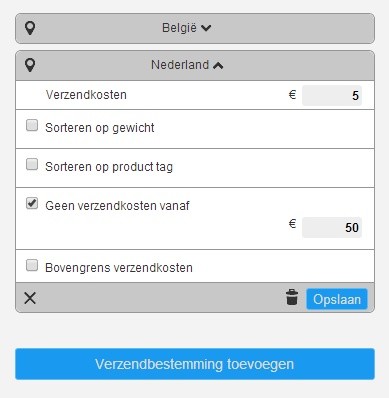The height and width of the screenshot is (398, 389).
Task: Uncheck Geen verzendkosten vanaf
Action: [x=32, y=203]
